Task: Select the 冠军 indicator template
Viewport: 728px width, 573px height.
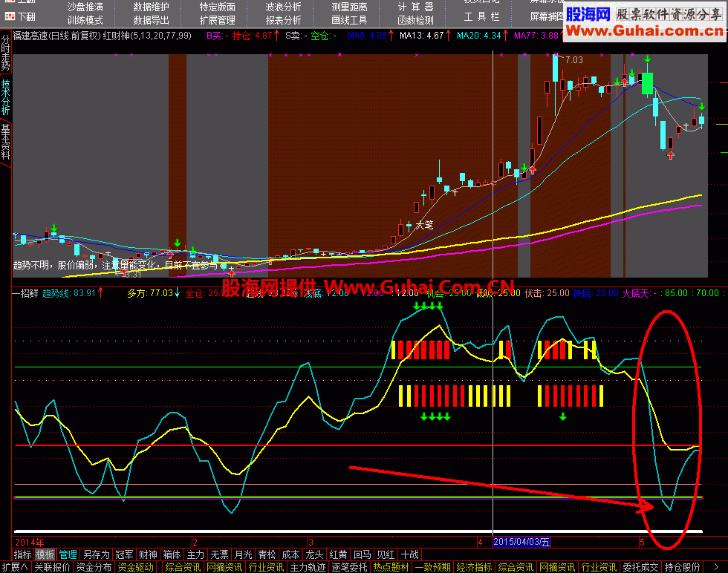Action: (124, 554)
